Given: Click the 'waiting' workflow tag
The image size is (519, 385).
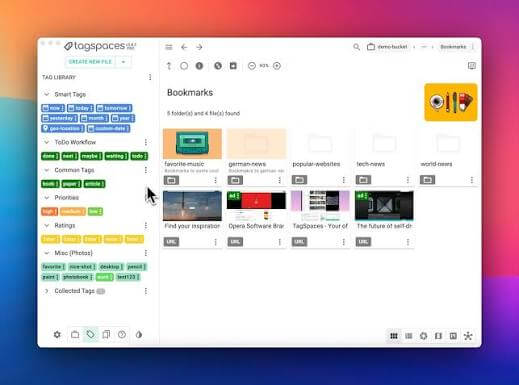Looking at the screenshot, I should coord(116,156).
